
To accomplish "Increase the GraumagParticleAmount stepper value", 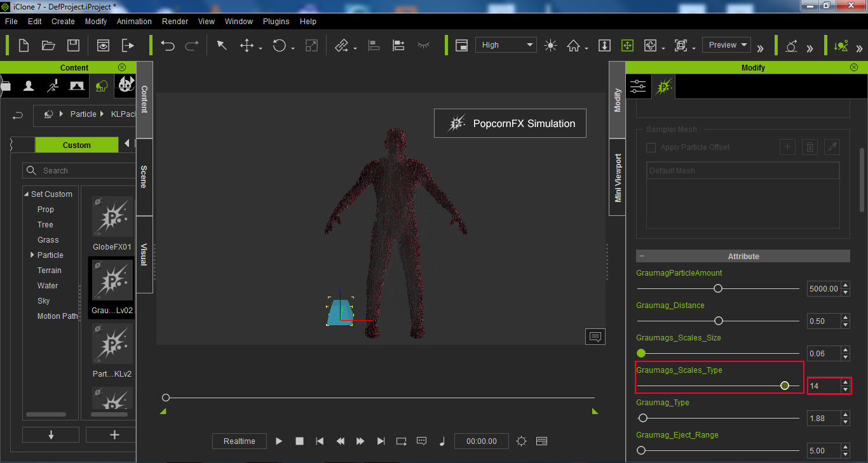I will (845, 285).
